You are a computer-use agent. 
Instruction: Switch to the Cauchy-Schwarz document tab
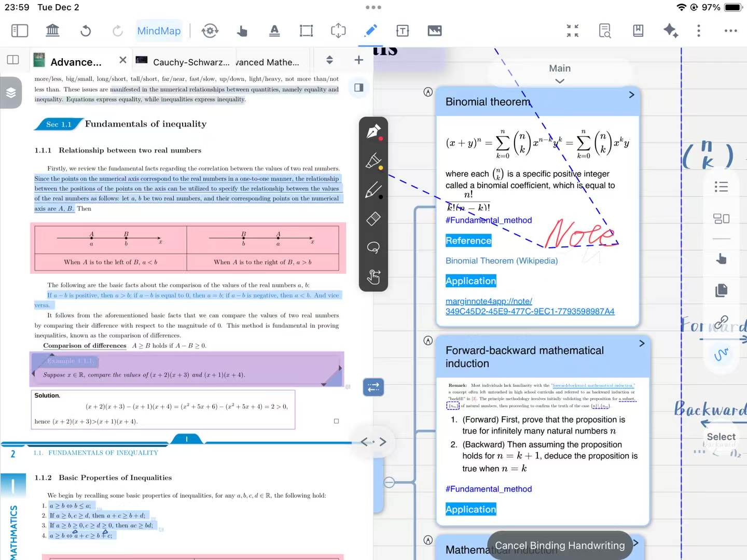click(184, 62)
